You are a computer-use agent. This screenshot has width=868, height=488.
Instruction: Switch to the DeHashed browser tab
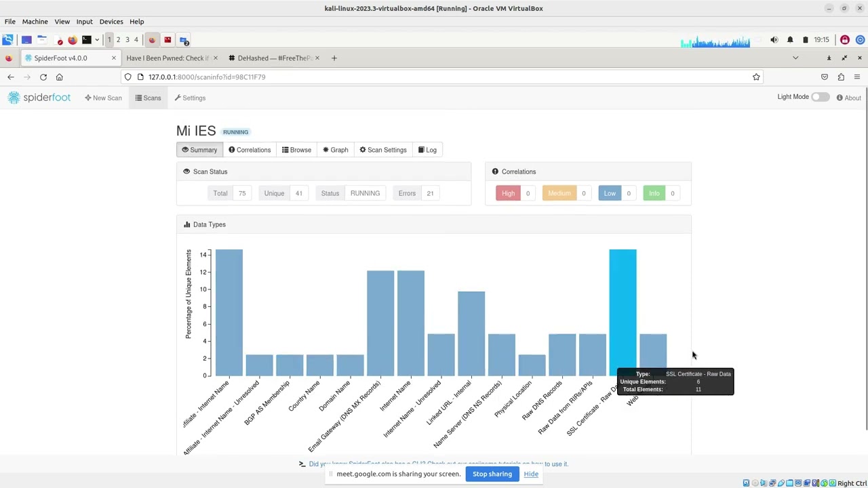click(273, 58)
